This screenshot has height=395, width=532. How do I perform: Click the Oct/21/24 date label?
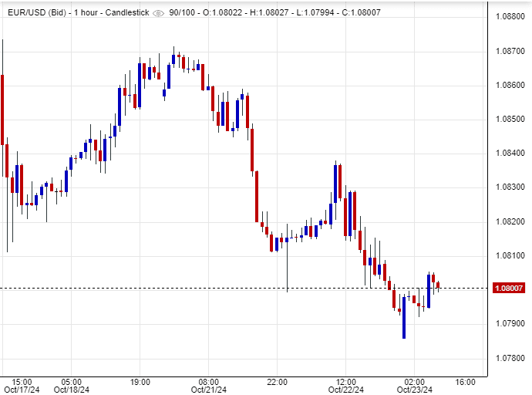[x=209, y=390]
